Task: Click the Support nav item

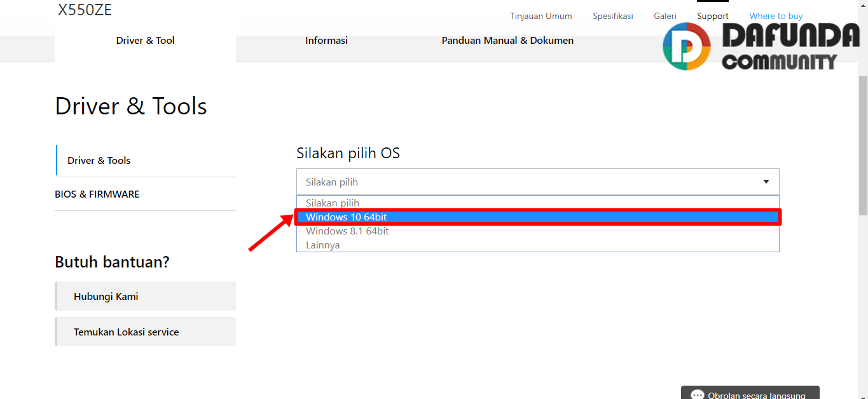Action: (712, 17)
